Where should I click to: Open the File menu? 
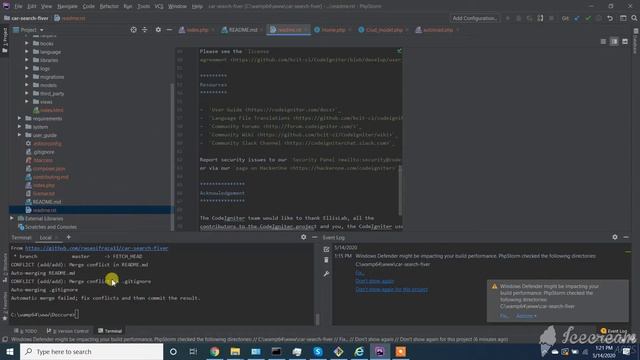pyautogui.click(x=18, y=7)
